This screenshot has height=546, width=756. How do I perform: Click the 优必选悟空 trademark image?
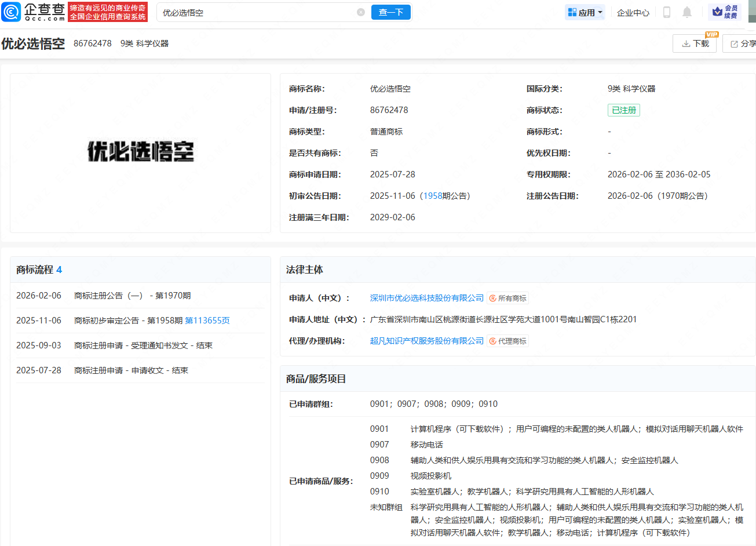(x=141, y=152)
